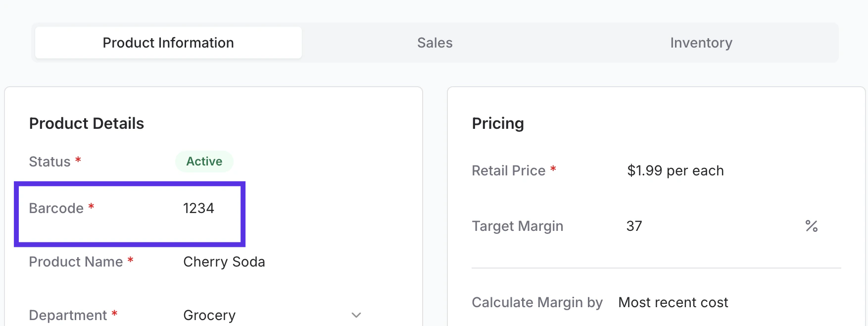Open the Product Information tab

[168, 43]
